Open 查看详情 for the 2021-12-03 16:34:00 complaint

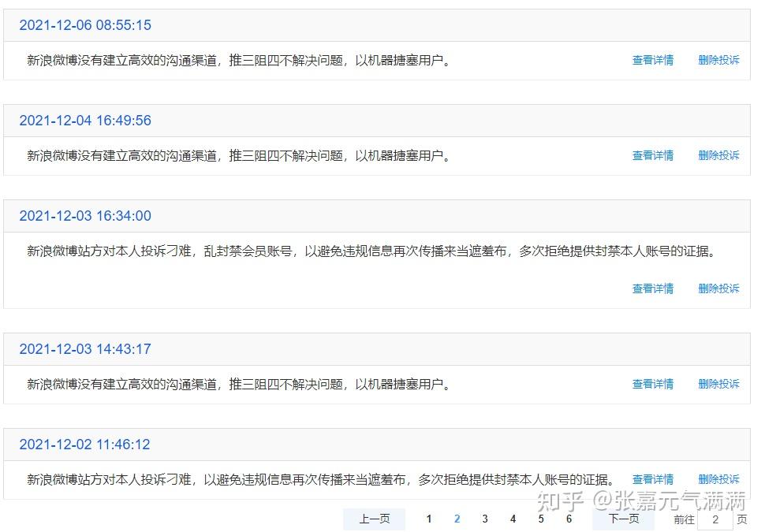(652, 288)
